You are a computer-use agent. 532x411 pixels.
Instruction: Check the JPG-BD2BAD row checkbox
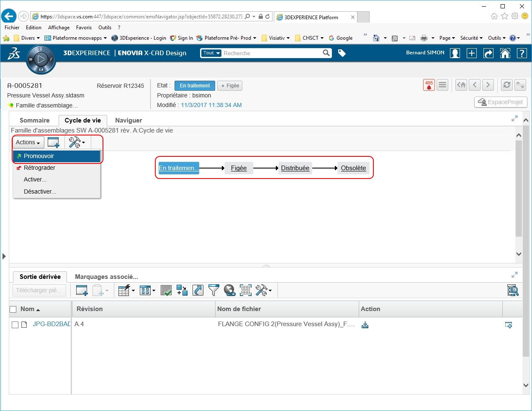(x=15, y=325)
